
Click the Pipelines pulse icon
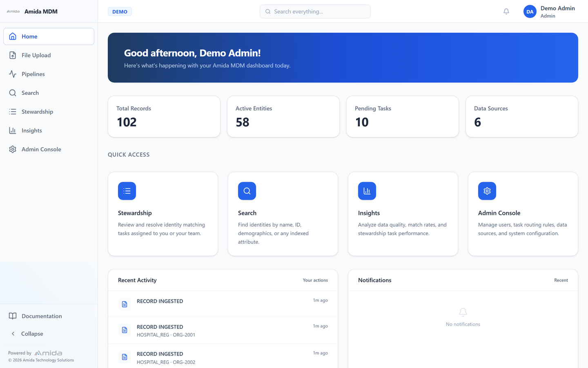pyautogui.click(x=13, y=74)
